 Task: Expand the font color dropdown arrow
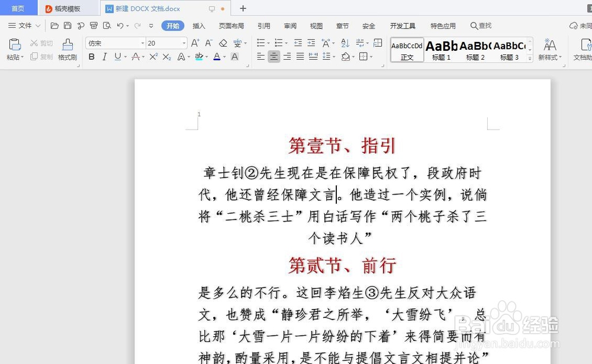tap(223, 56)
